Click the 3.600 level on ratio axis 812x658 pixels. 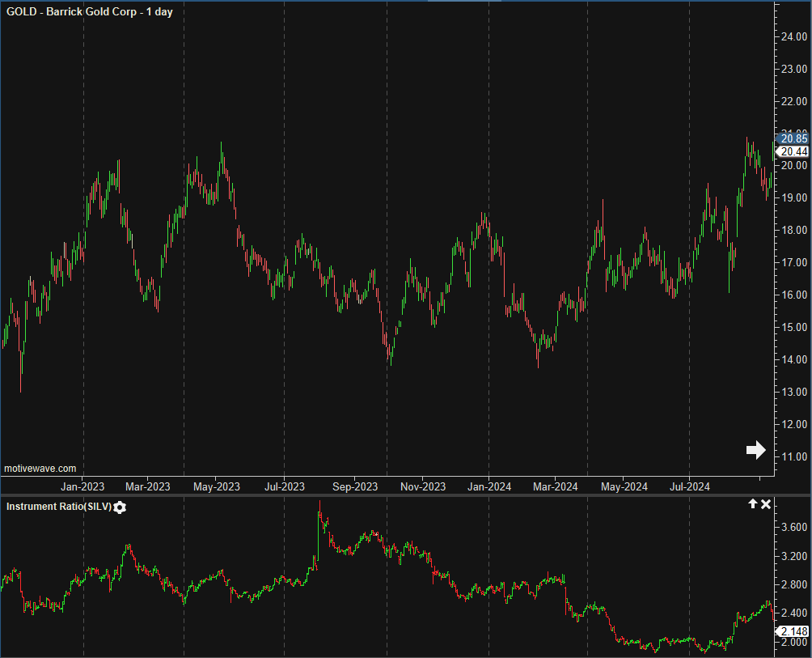click(793, 527)
